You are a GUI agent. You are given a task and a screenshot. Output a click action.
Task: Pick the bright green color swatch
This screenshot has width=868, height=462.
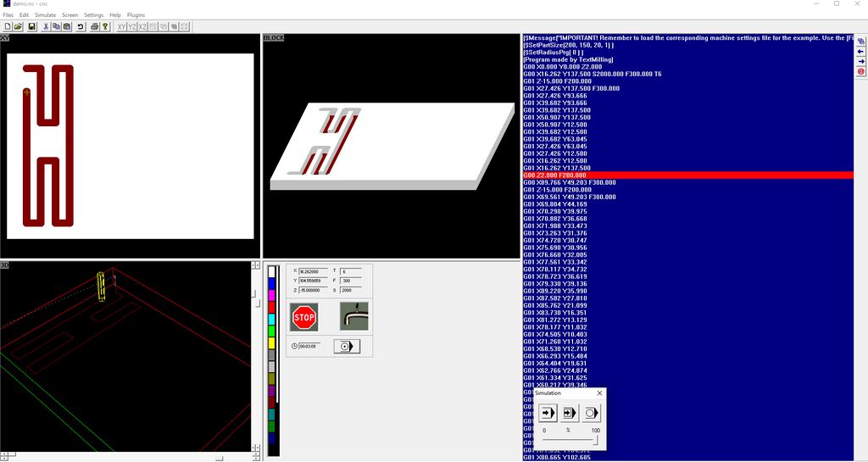[272, 331]
